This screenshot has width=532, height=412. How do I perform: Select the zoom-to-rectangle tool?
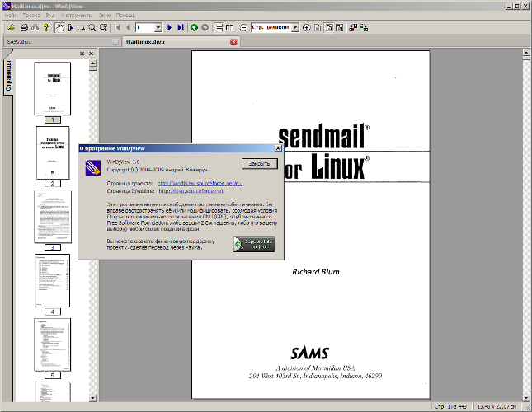click(103, 28)
